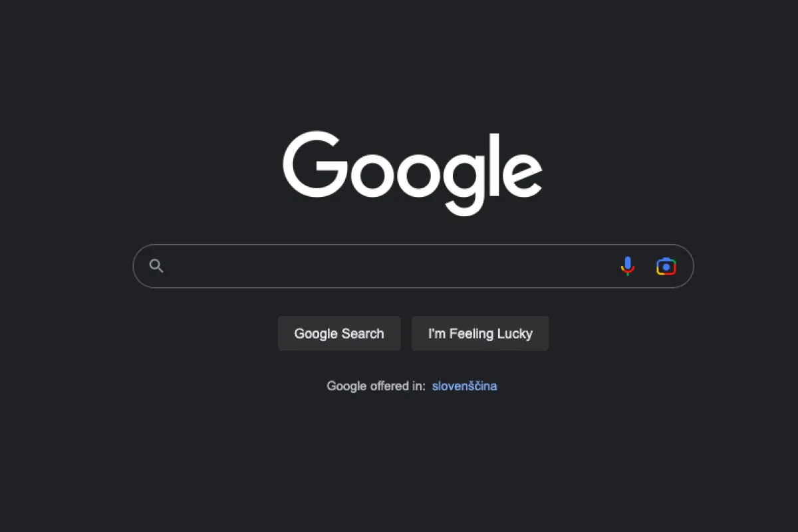Start voice search with the microphone icon
Screen dimensions: 798x532
pos(627,266)
